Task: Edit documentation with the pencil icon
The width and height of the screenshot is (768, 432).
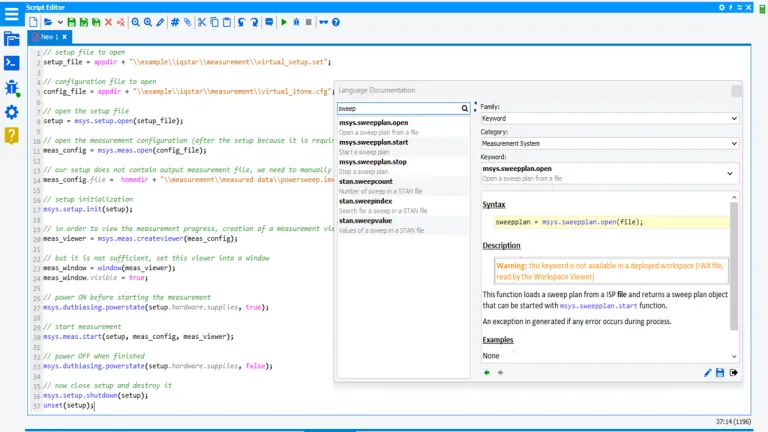Action: 707,373
